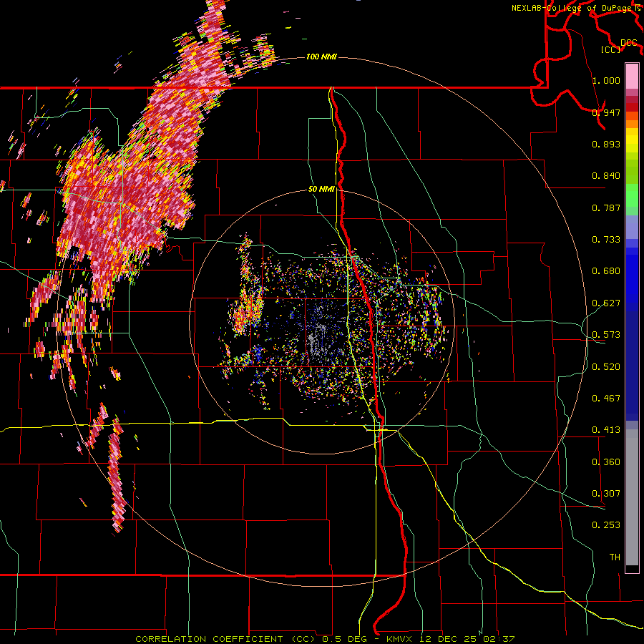Image resolution: width=644 pixels, height=644 pixels.
Task: Click the 0.467 value on the color scale
Action: click(606, 399)
